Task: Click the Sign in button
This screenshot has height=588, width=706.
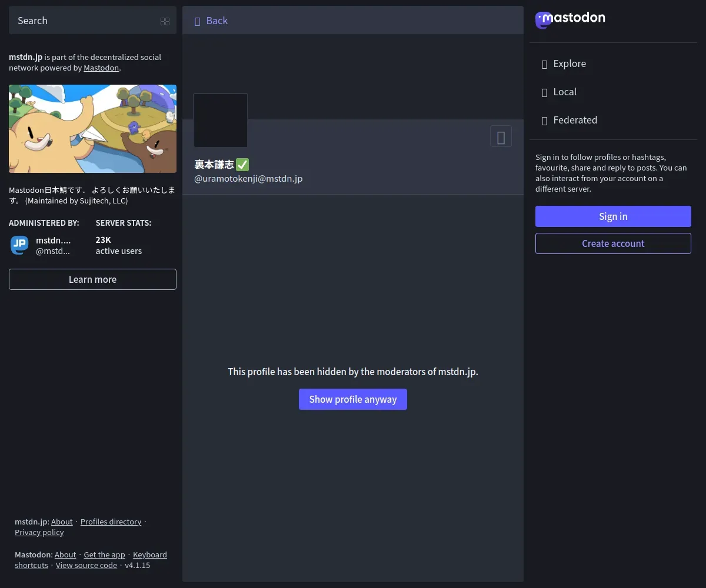Action: (613, 216)
